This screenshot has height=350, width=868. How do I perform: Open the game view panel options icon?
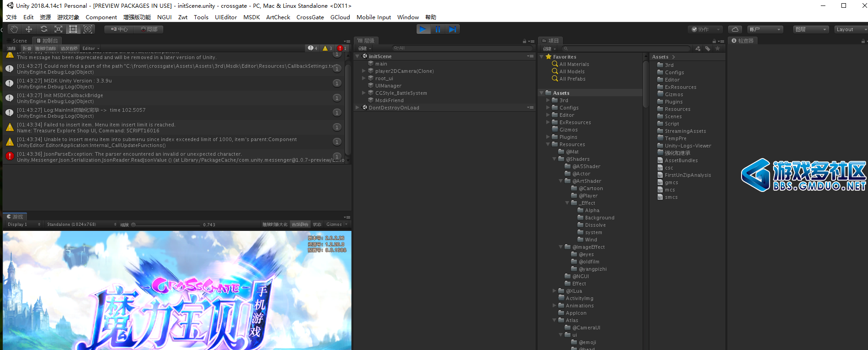pyautogui.click(x=347, y=217)
